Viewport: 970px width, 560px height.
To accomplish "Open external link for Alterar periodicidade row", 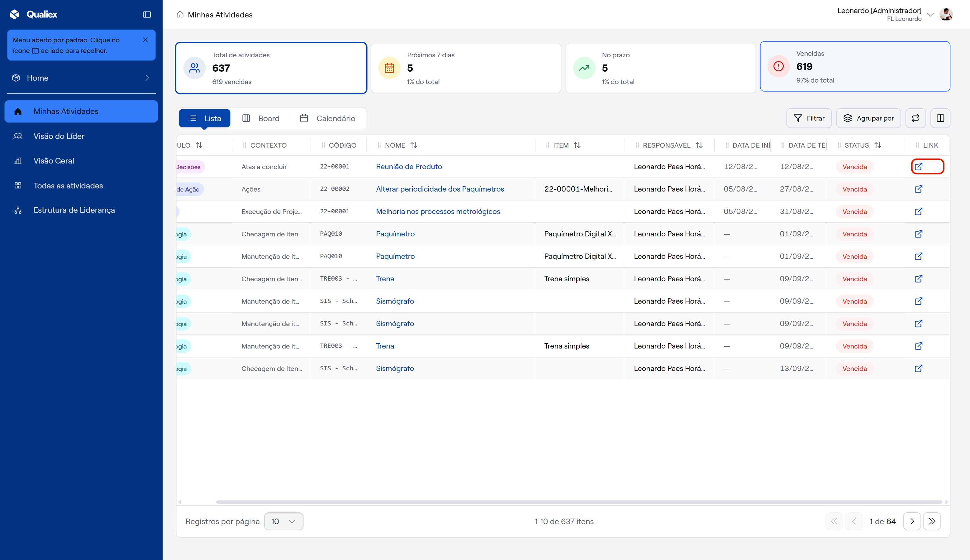I will tap(919, 189).
